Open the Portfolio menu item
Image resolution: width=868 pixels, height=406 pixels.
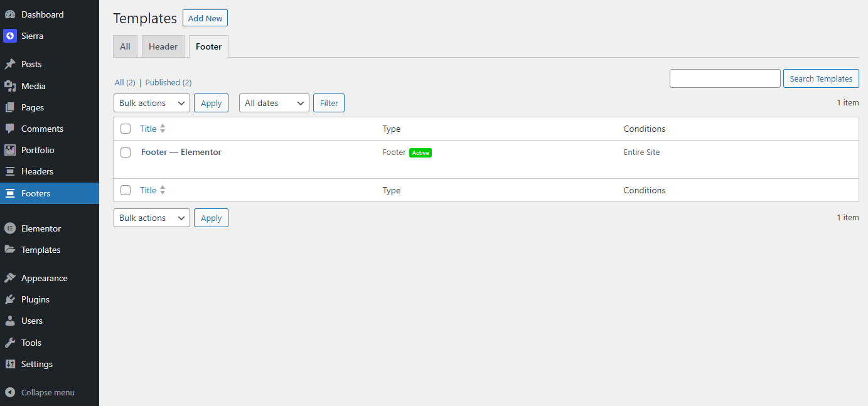click(x=50, y=150)
